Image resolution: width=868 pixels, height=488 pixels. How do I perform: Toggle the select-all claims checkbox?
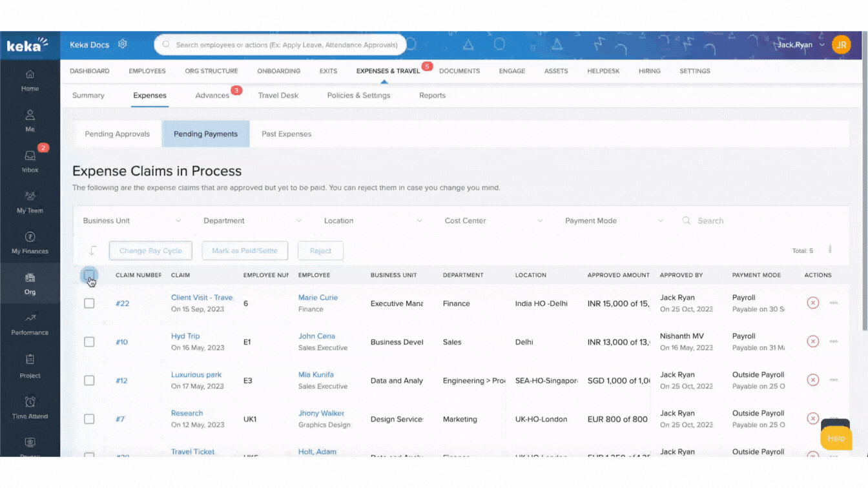pyautogui.click(x=89, y=276)
